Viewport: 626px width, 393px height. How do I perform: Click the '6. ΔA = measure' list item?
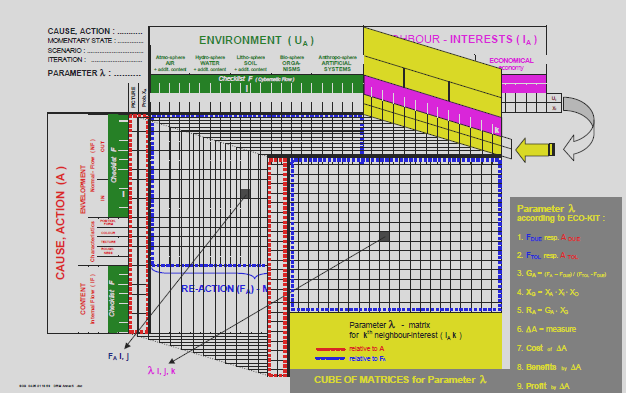tap(547, 329)
